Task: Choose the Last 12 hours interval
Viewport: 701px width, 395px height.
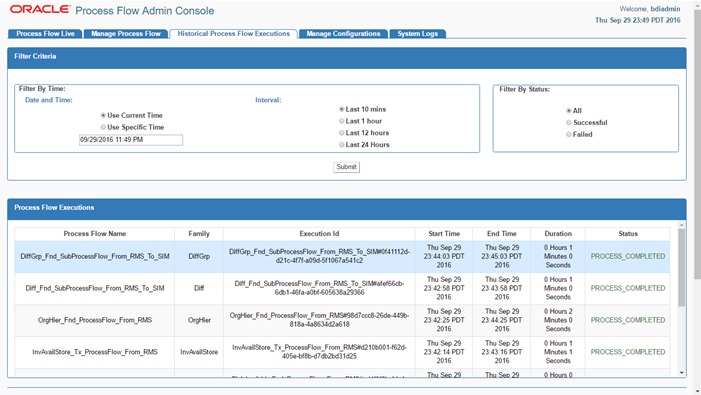Action: [x=342, y=133]
